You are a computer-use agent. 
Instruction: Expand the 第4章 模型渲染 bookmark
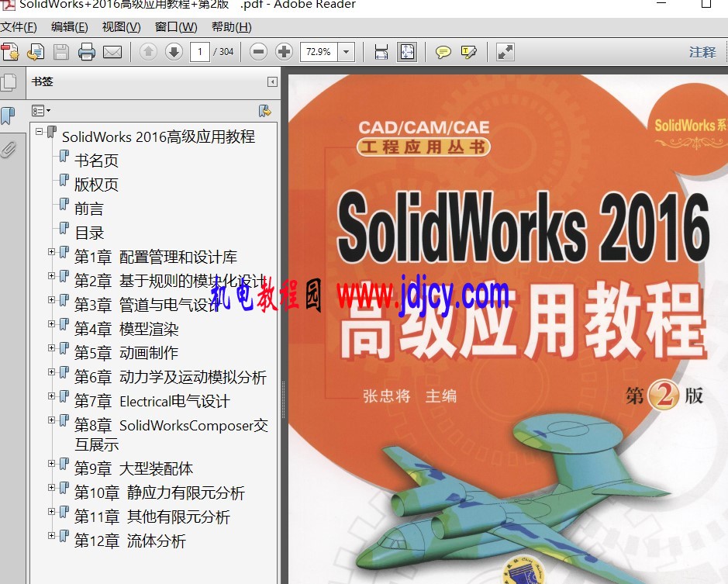[x=51, y=324]
